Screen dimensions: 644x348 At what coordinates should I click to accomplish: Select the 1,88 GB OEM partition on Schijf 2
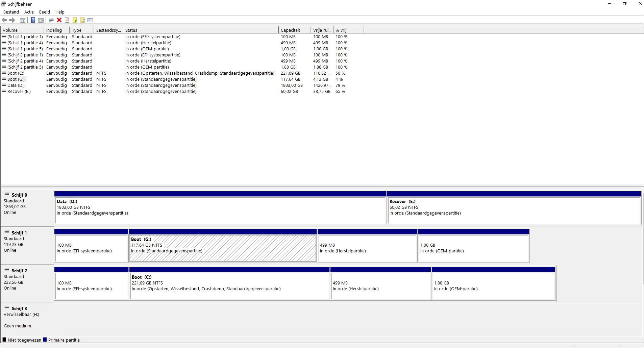[x=493, y=286]
